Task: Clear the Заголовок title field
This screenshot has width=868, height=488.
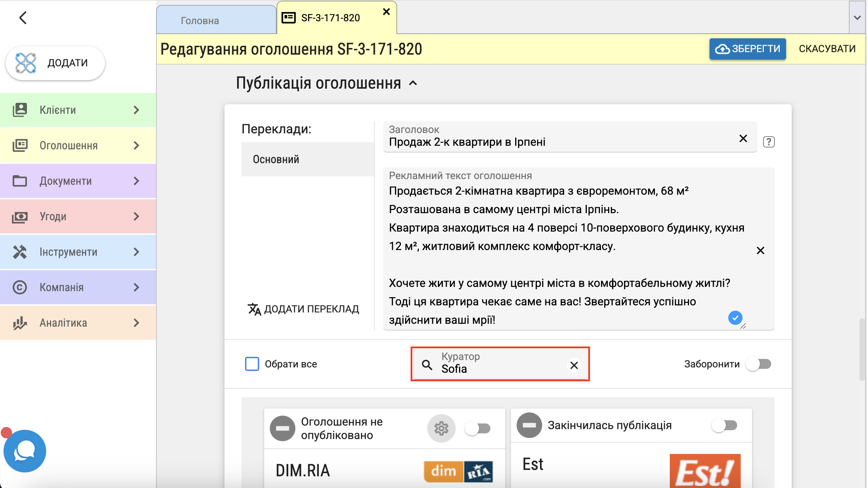Action: [x=743, y=138]
